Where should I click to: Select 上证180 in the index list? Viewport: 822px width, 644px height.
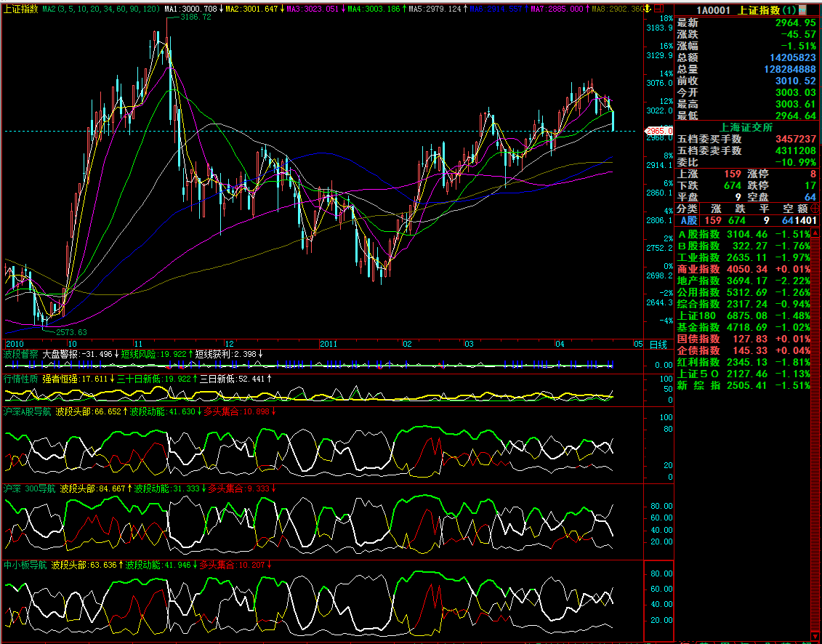click(x=697, y=315)
